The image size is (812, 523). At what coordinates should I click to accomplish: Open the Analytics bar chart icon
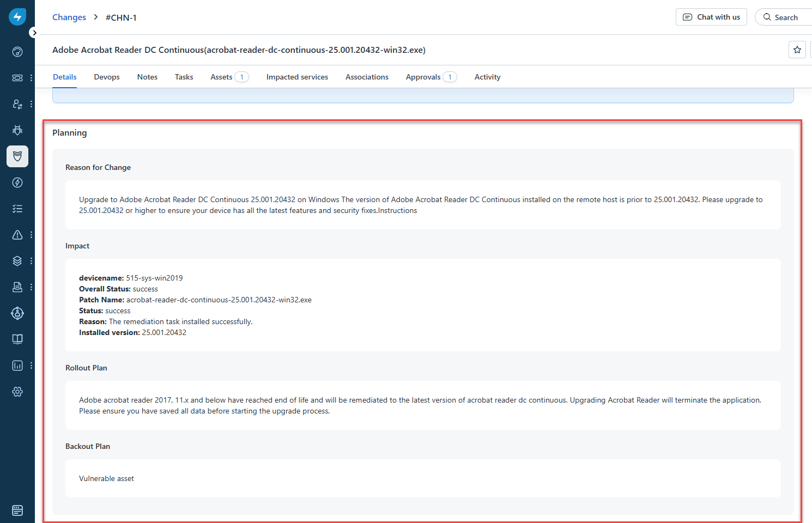[17, 366]
